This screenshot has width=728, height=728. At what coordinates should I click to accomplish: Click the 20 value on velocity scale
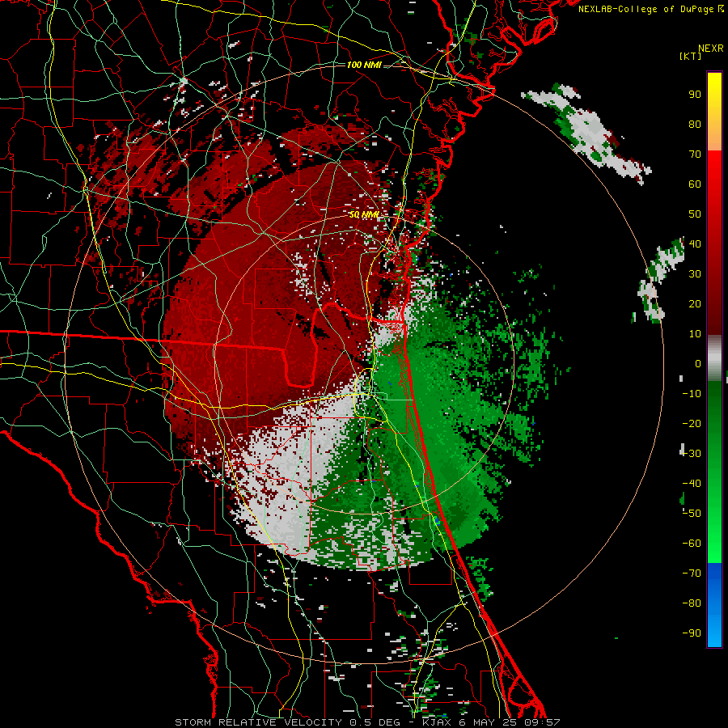pos(695,303)
